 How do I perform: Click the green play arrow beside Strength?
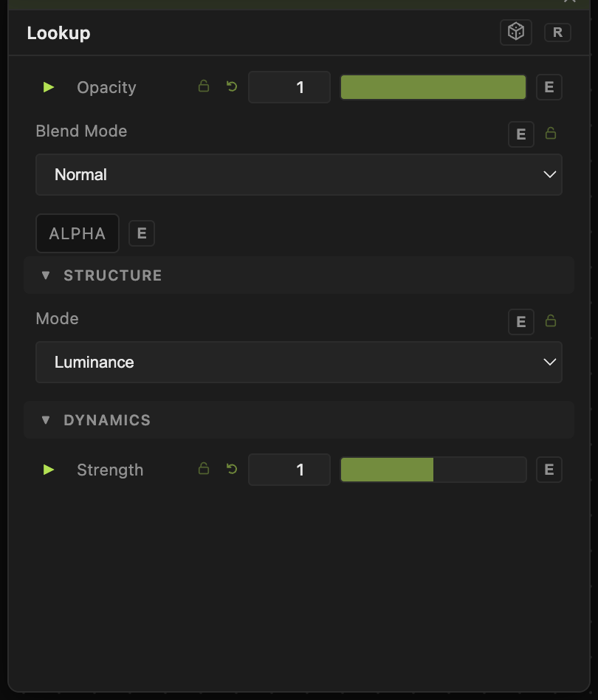(49, 470)
